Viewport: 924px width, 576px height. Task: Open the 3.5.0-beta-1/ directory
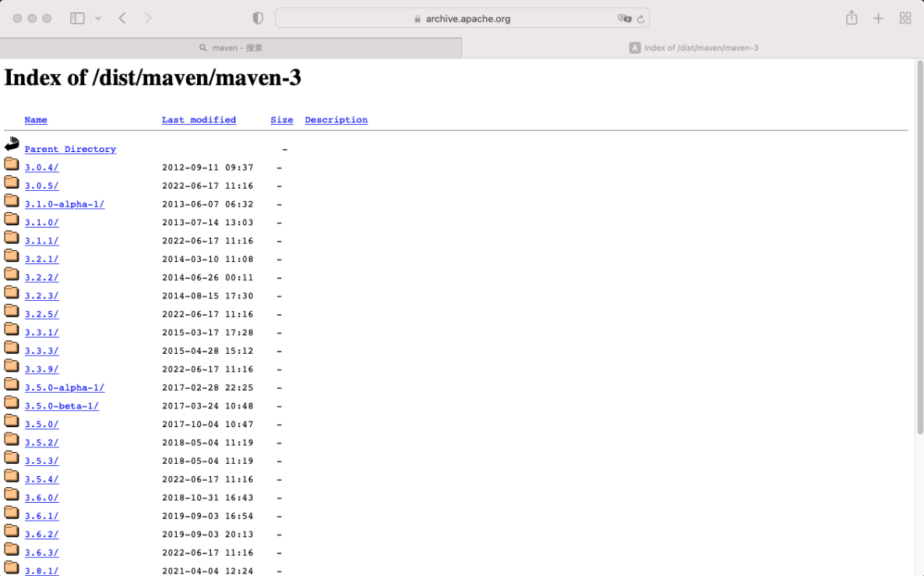pyautogui.click(x=62, y=405)
